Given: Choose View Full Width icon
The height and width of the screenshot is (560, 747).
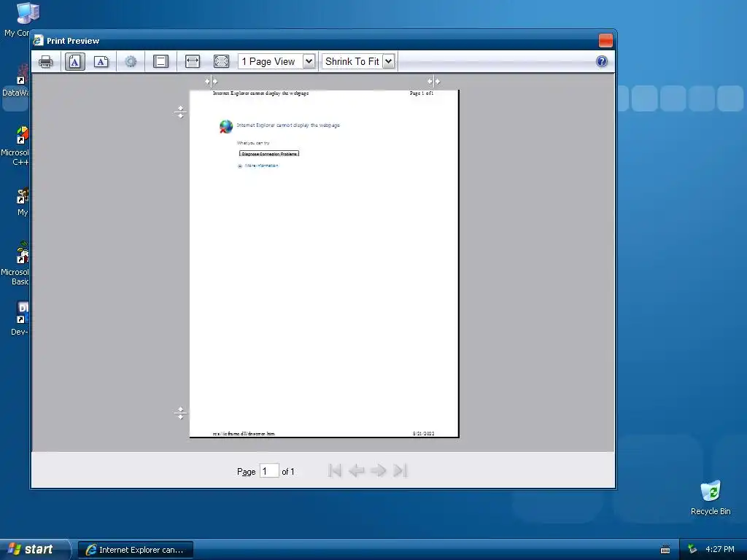Looking at the screenshot, I should click(x=193, y=61).
